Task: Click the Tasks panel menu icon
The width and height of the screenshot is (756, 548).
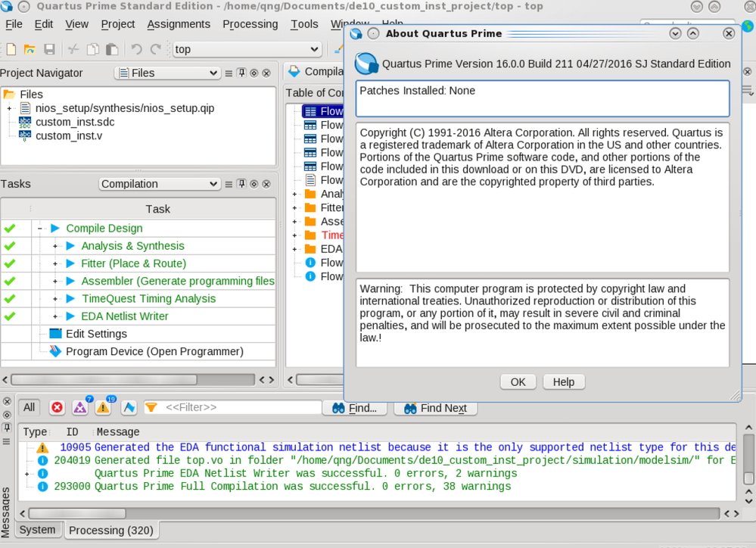Action: coord(229,184)
